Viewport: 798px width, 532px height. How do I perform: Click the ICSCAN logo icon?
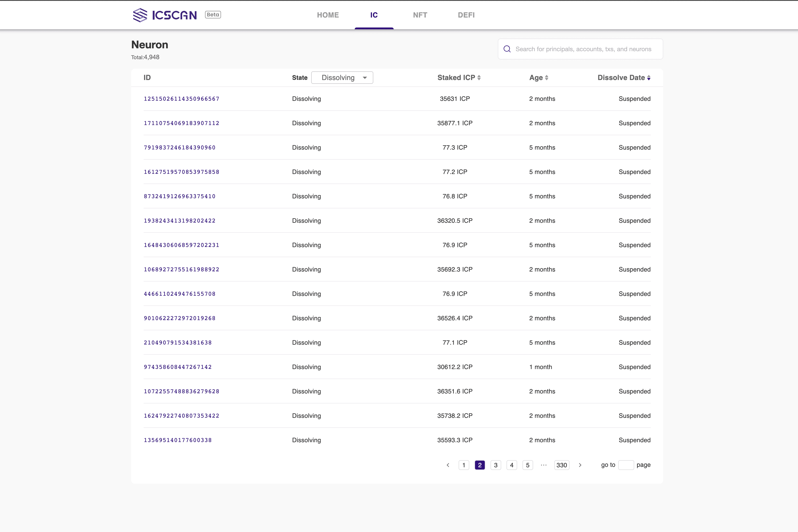[x=140, y=15]
